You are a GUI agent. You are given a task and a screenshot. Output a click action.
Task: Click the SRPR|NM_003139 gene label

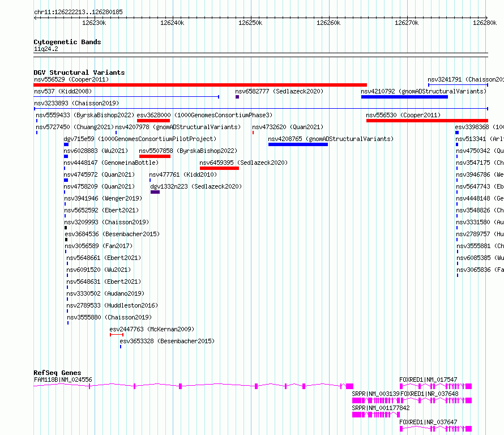(x=375, y=394)
